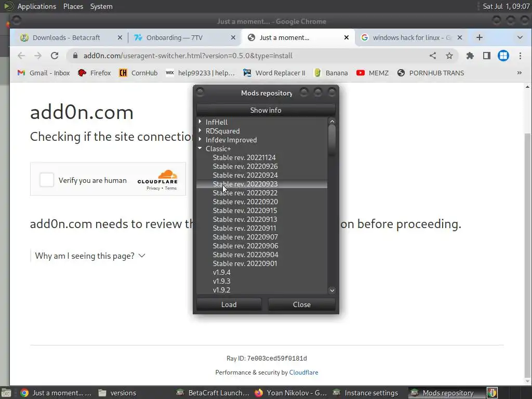The height and width of the screenshot is (399, 532).
Task: Open the Word Replacer II bookmark
Action: [x=274, y=73]
